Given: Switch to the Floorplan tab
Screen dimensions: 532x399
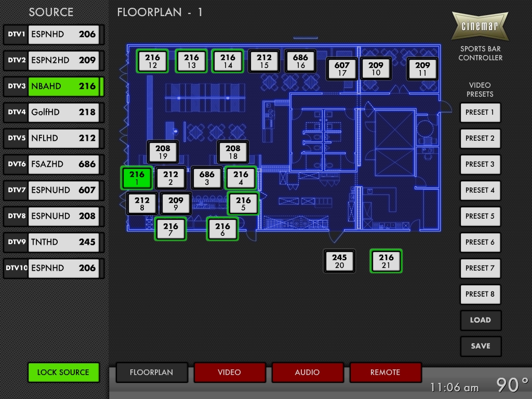Looking at the screenshot, I should [x=152, y=372].
